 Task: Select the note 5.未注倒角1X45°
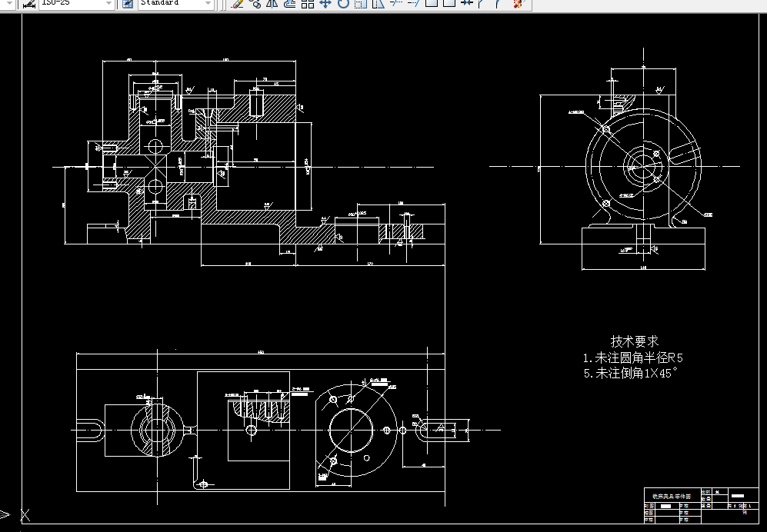(631, 373)
